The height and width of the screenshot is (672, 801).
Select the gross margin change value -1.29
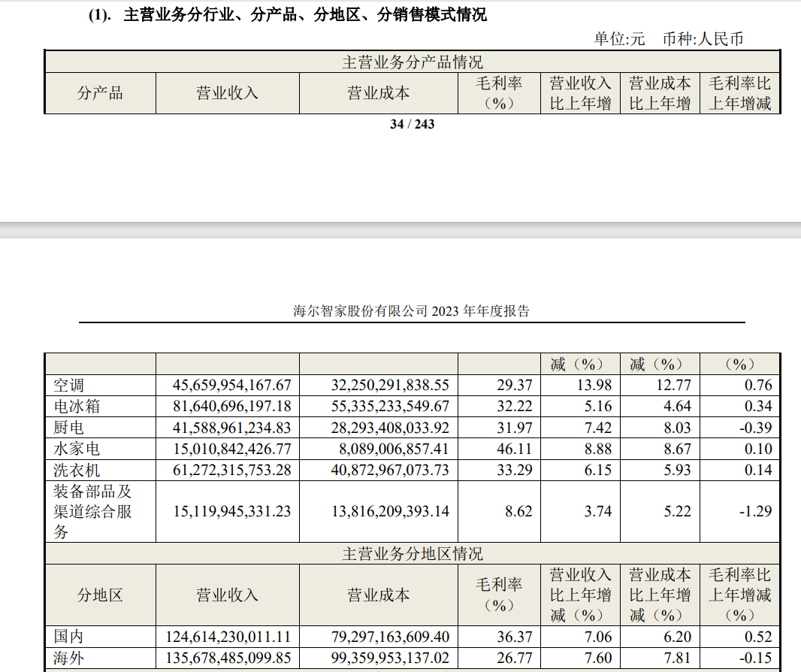click(754, 511)
